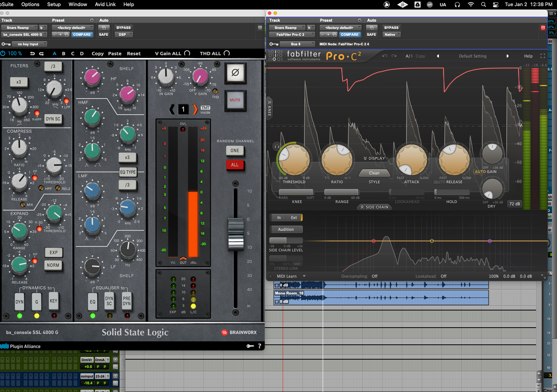557x392 pixels.
Task: Click the Plugin Alliance logo
Action: (21, 346)
